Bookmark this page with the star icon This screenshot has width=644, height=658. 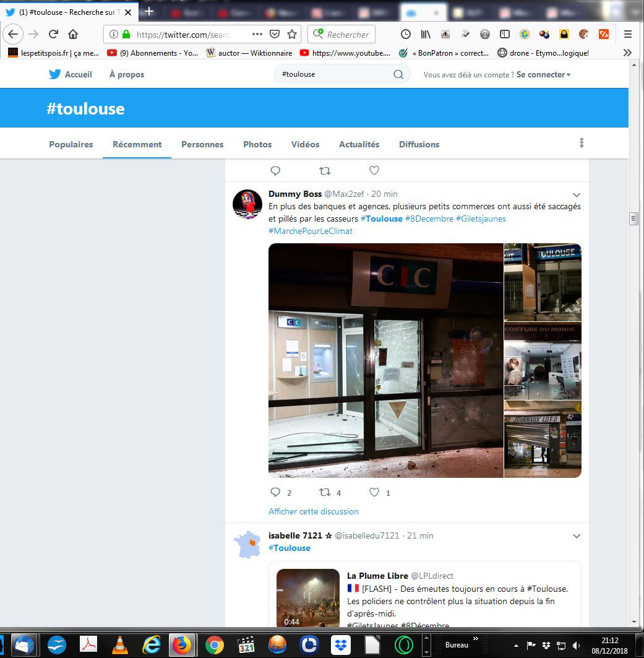coord(292,34)
